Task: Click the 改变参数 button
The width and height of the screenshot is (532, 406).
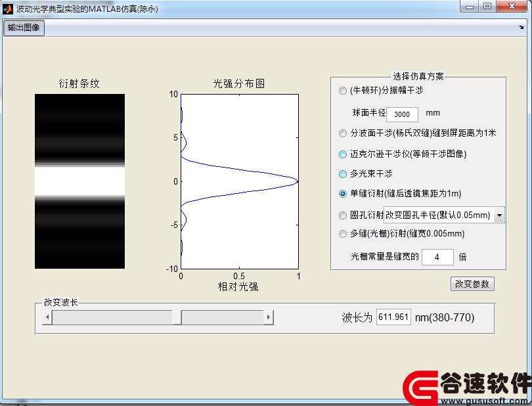Action: 472,284
